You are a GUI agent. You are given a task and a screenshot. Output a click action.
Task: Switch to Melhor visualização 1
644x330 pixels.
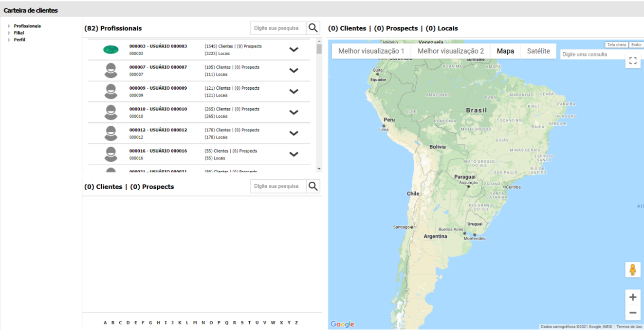pyautogui.click(x=371, y=51)
